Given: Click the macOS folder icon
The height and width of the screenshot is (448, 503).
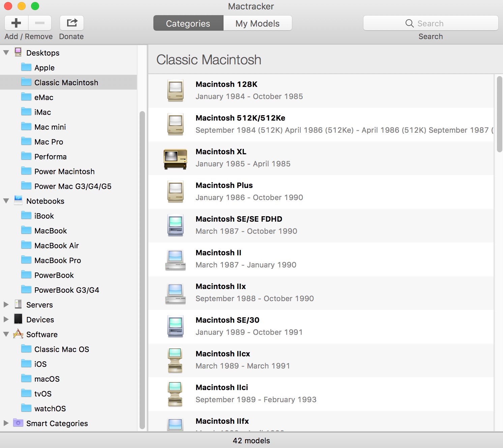Looking at the screenshot, I should [26, 378].
